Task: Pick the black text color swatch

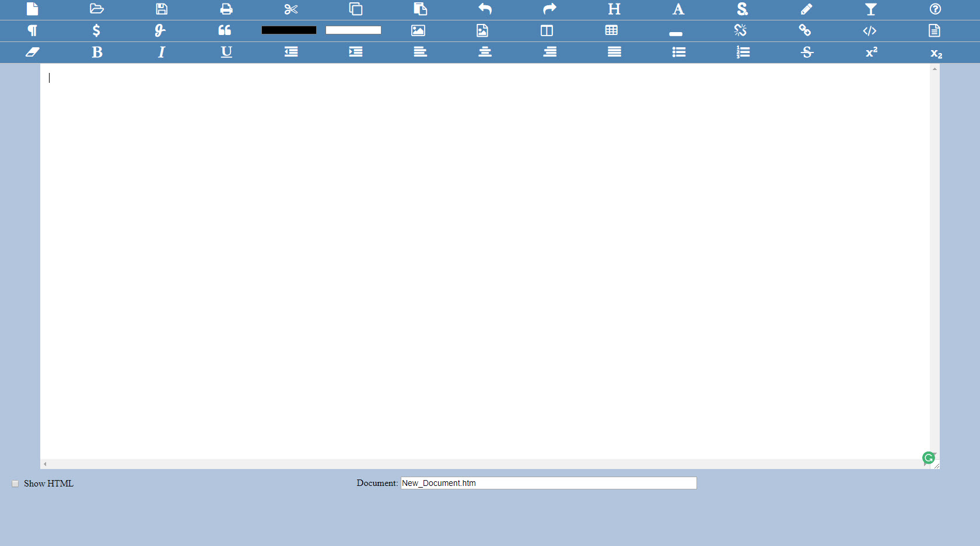Action: click(289, 30)
